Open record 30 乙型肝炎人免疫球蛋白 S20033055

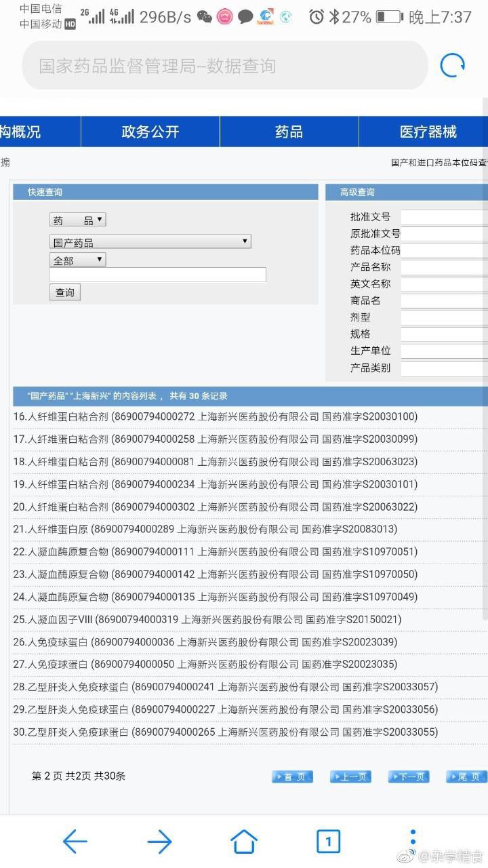(226, 732)
